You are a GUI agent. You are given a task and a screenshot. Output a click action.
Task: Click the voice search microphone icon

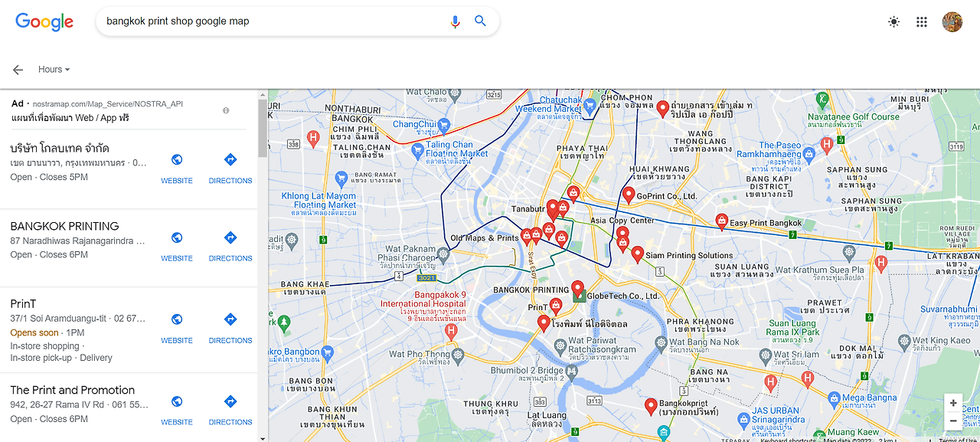coord(456,21)
